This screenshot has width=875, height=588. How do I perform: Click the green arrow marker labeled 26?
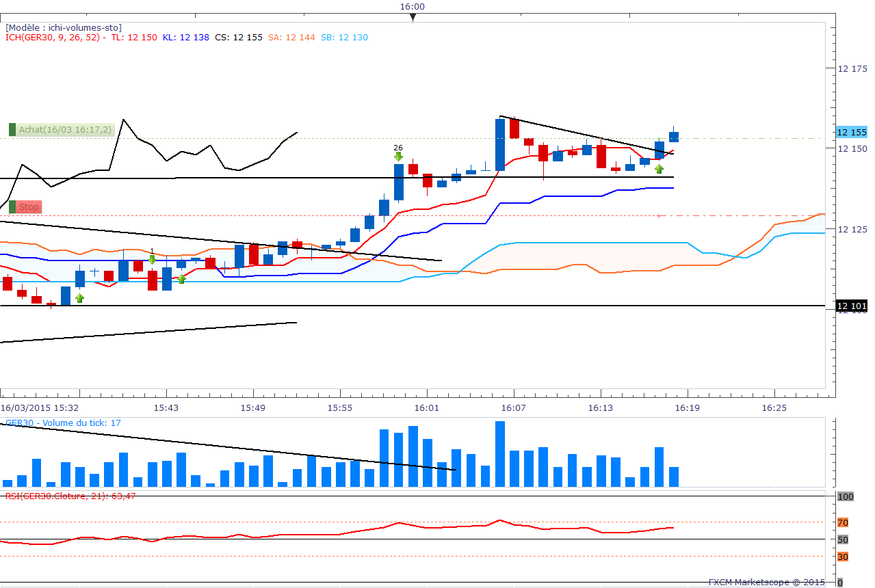tap(398, 156)
